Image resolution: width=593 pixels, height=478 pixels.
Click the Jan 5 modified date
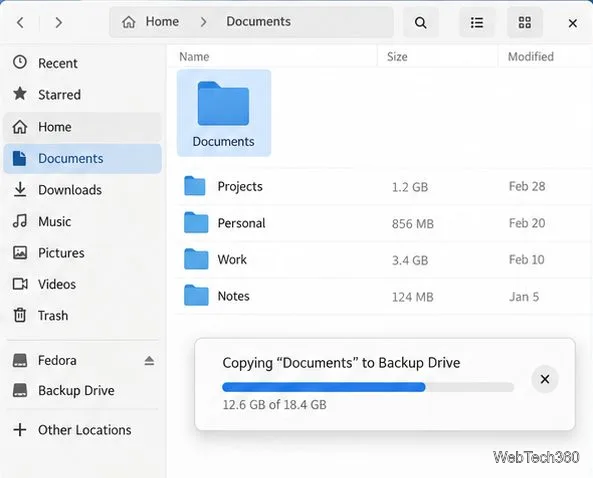pyautogui.click(x=524, y=296)
